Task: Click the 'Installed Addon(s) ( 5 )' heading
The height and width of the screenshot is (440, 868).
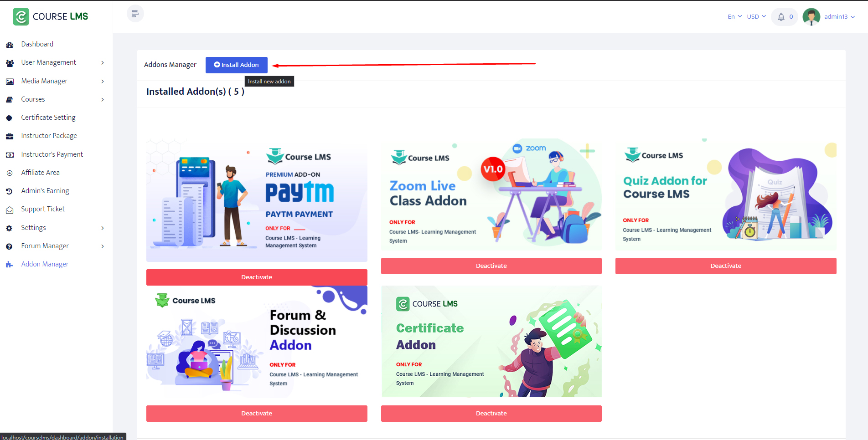Action: click(x=195, y=92)
